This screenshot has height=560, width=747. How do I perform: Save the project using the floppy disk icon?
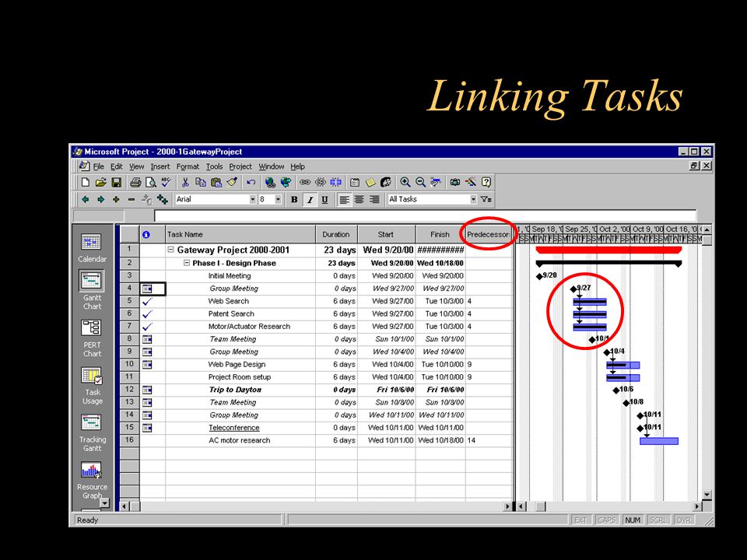pos(116,182)
